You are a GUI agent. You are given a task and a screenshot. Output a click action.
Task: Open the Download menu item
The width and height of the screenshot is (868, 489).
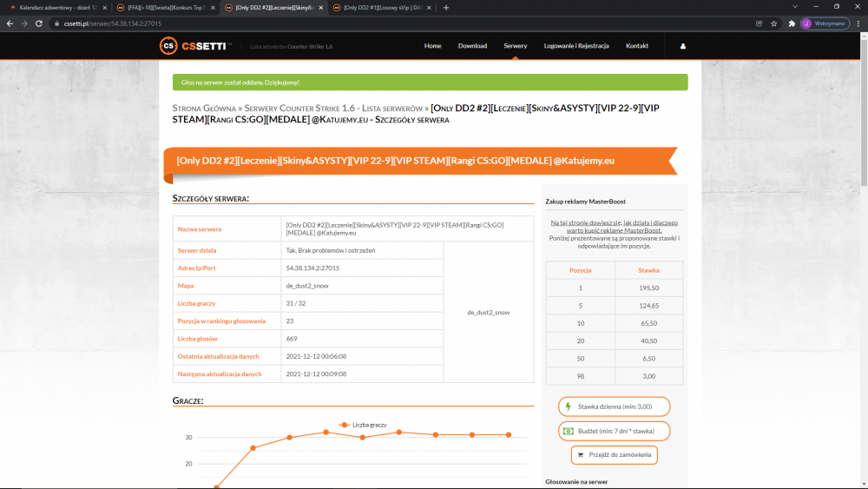click(472, 46)
